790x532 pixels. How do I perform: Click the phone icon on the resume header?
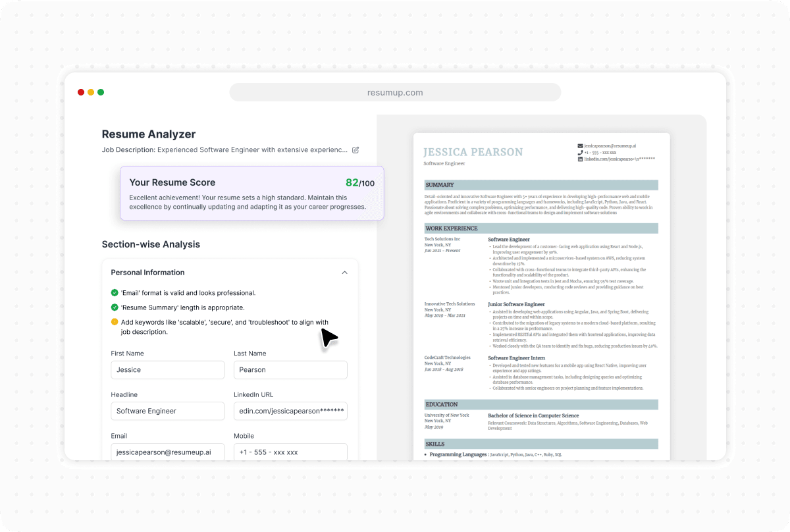click(579, 152)
